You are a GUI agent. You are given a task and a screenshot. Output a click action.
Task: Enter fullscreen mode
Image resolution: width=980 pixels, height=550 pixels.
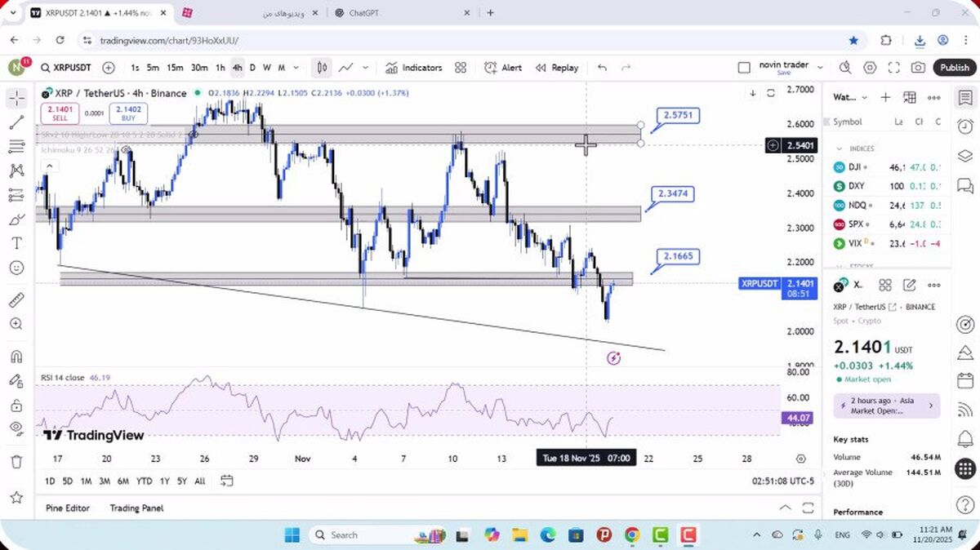pyautogui.click(x=894, y=68)
